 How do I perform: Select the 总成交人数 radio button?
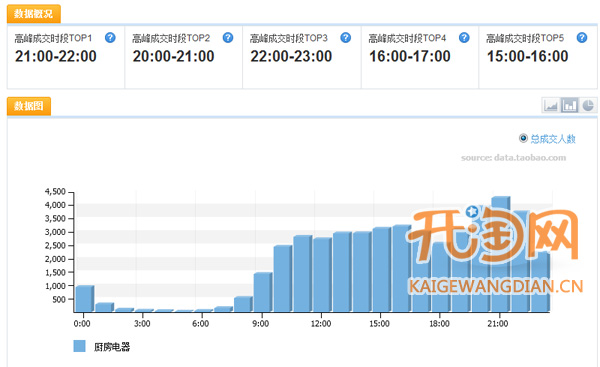[523, 138]
